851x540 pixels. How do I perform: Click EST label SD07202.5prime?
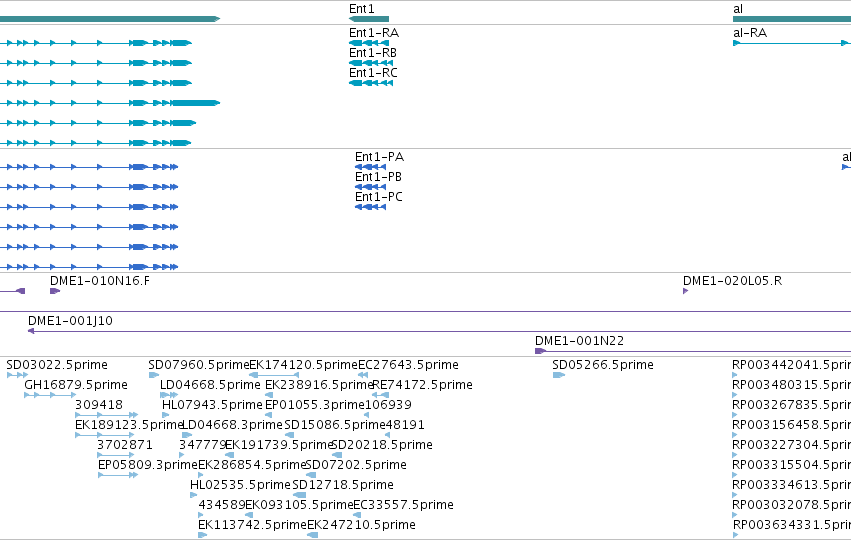click(x=356, y=465)
